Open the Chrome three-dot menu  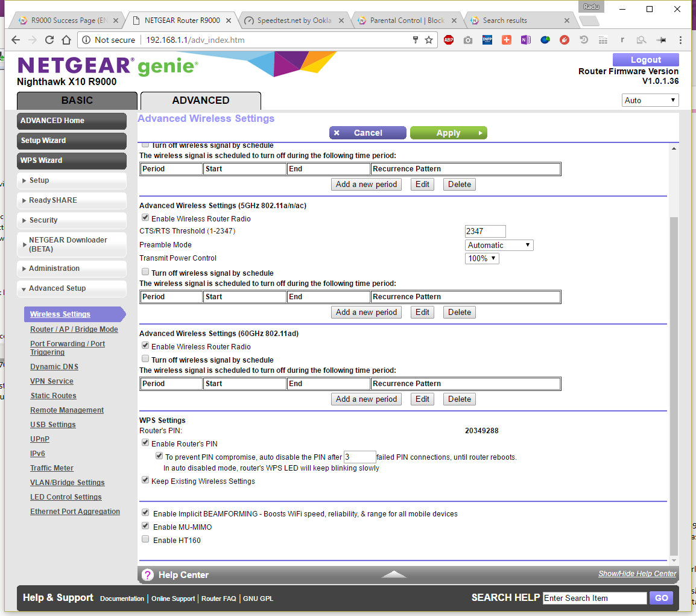point(680,40)
